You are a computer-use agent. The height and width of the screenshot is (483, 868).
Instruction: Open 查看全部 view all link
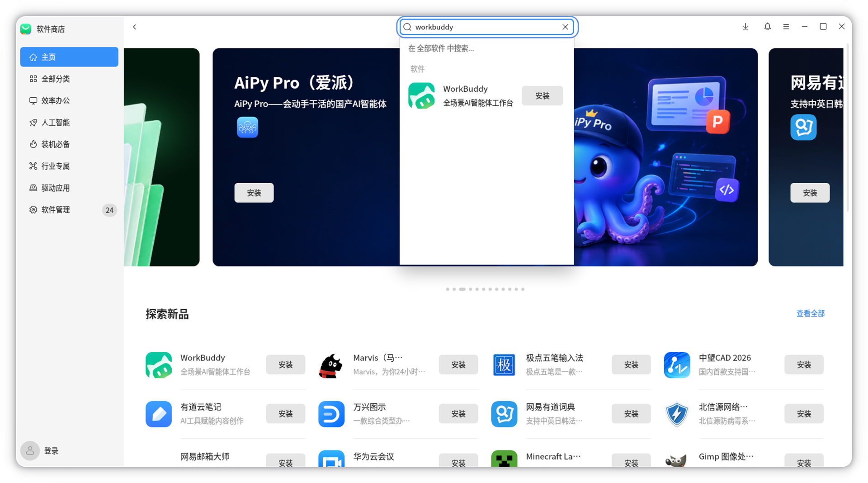(810, 313)
